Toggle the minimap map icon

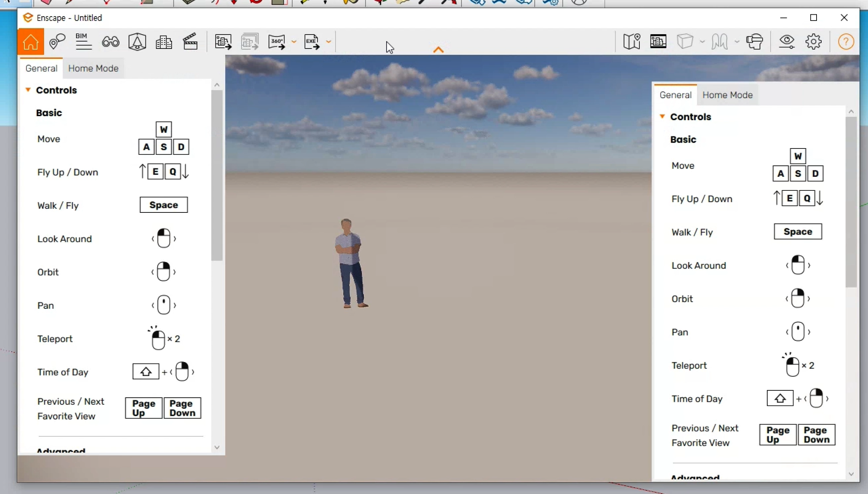coord(632,42)
